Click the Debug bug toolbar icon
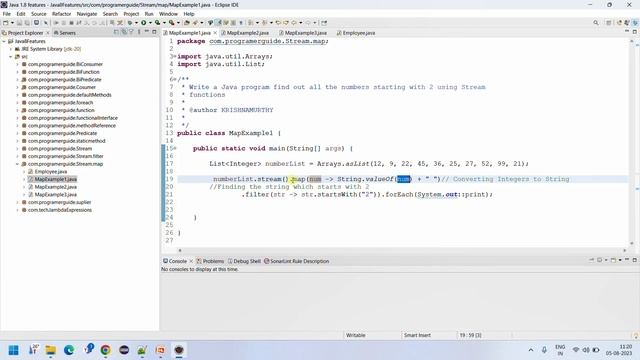Image resolution: width=640 pixels, height=360 pixels. pos(130,23)
